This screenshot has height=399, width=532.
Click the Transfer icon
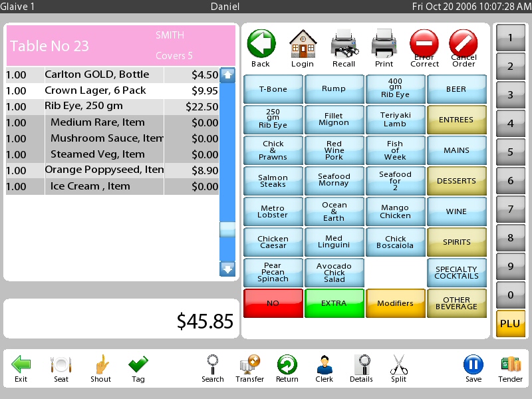pos(250,364)
